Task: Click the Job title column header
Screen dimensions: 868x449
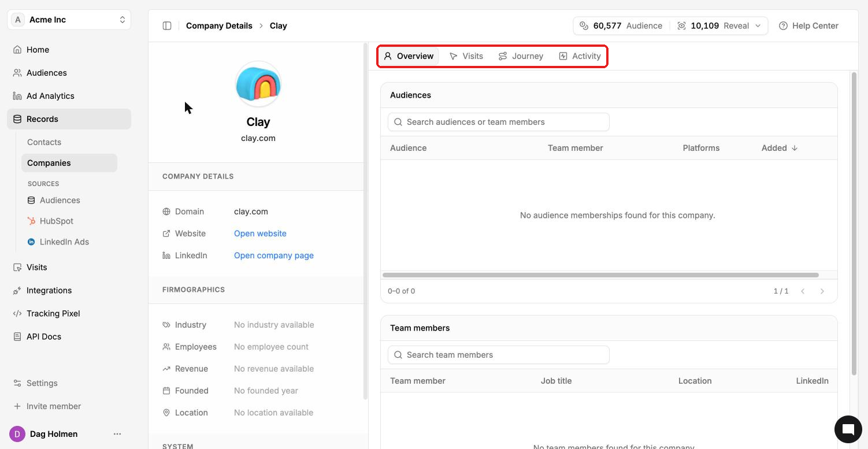Action: click(556, 381)
